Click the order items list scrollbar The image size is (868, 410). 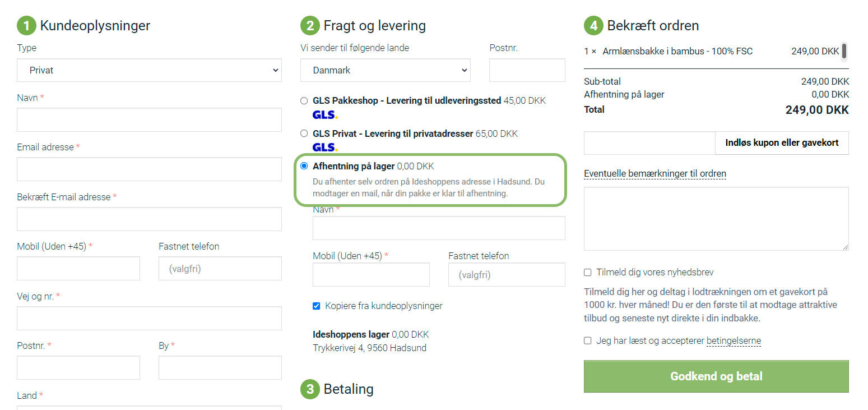tap(844, 51)
